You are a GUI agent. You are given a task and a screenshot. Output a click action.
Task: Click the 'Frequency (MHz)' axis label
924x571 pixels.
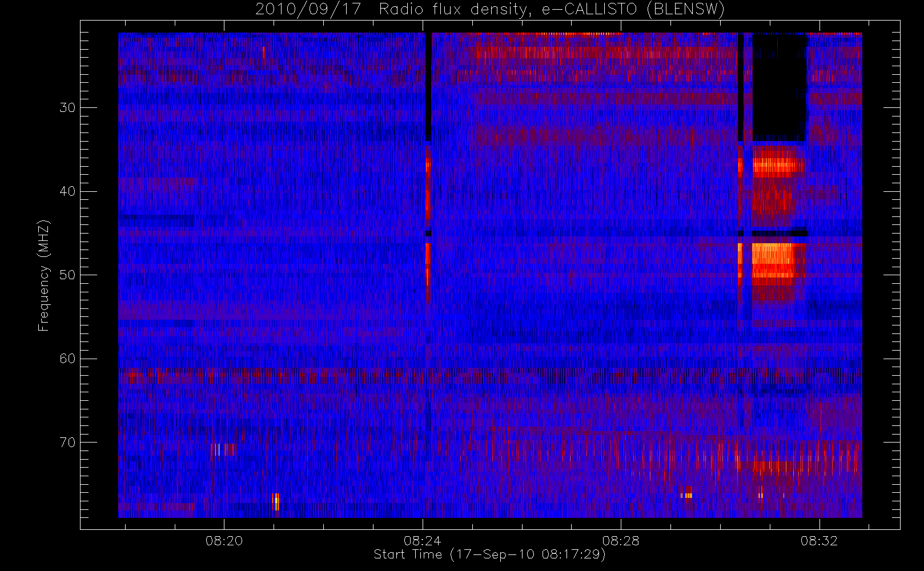[43, 275]
